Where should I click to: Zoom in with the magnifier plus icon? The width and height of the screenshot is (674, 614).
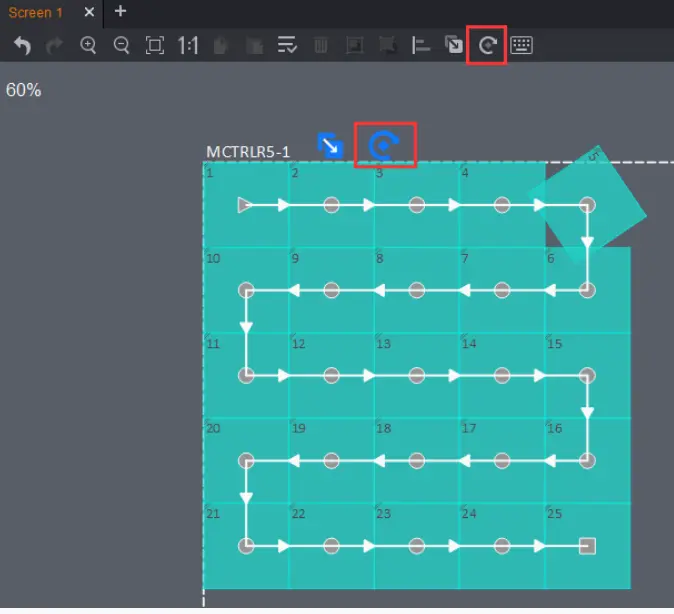tap(88, 45)
